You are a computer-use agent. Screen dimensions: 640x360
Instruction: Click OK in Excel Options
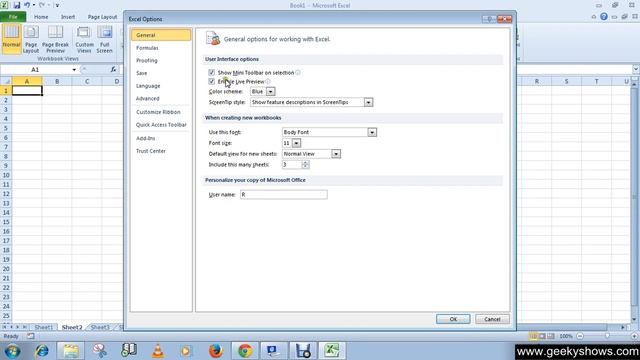point(453,319)
